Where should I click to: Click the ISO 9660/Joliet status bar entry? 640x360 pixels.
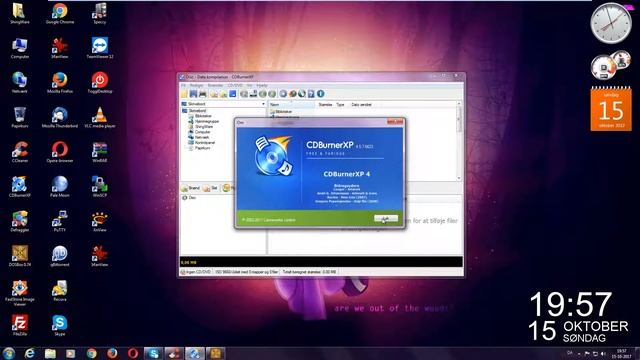click(247, 271)
